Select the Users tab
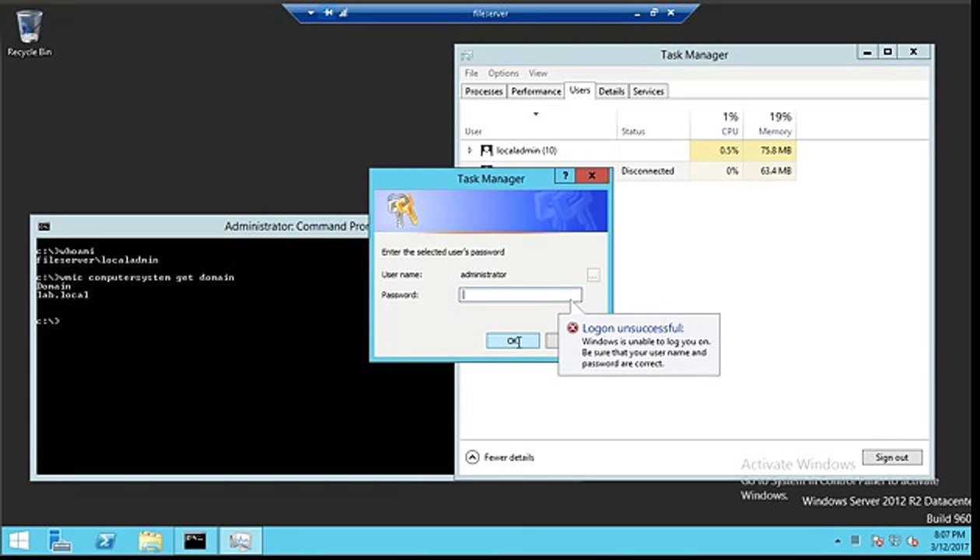The image size is (980, 560). click(x=579, y=90)
